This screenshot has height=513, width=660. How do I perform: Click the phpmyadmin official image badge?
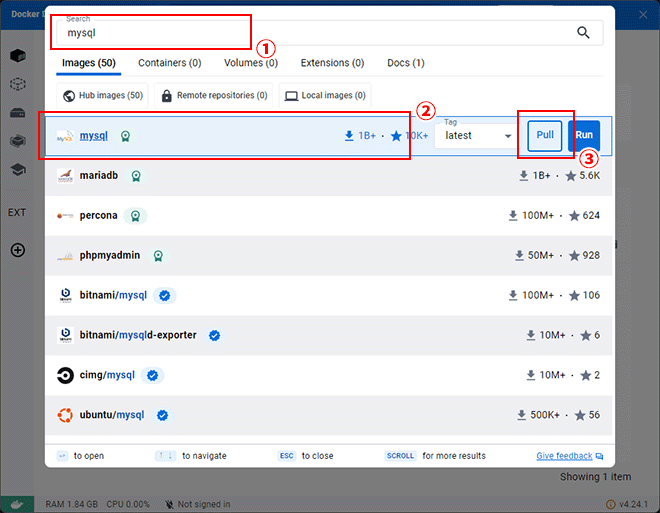(158, 255)
